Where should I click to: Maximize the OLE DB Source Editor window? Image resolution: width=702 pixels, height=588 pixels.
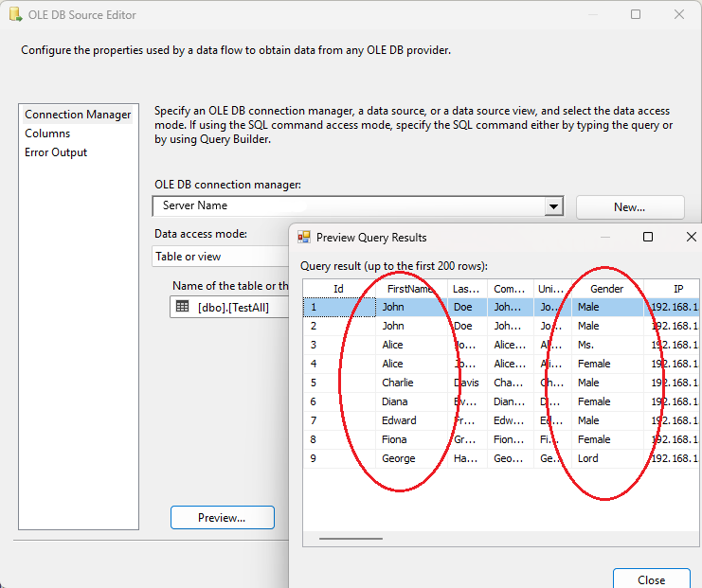pyautogui.click(x=636, y=15)
